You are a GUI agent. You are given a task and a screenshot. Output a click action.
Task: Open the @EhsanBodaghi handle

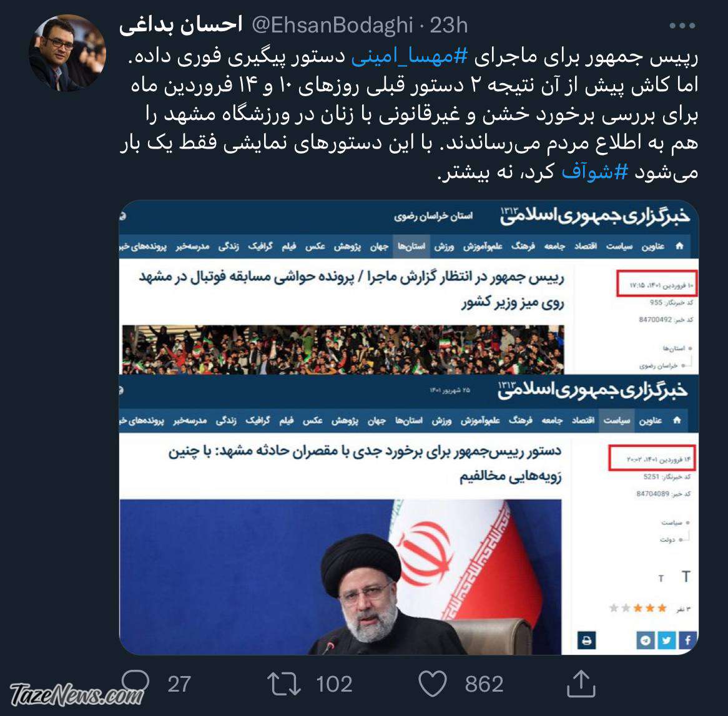pos(332,25)
